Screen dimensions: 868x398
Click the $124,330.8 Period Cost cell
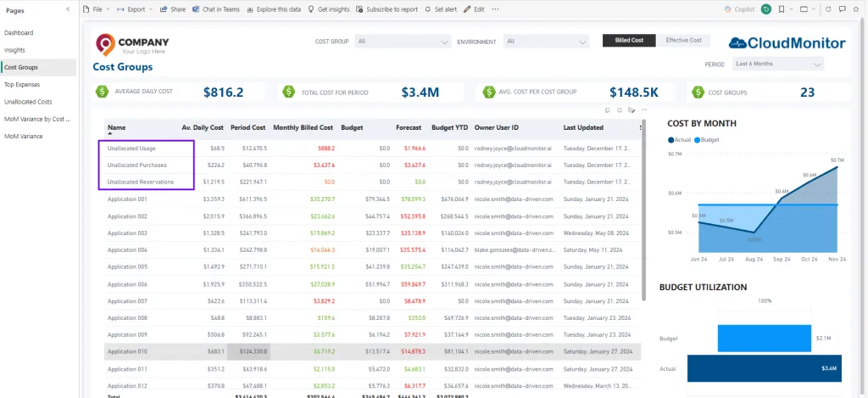248,351
